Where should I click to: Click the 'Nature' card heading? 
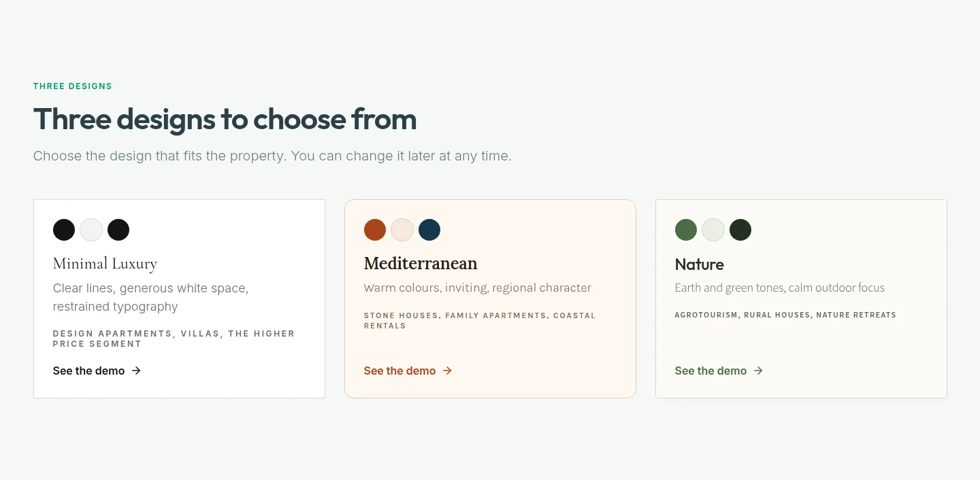tap(699, 264)
